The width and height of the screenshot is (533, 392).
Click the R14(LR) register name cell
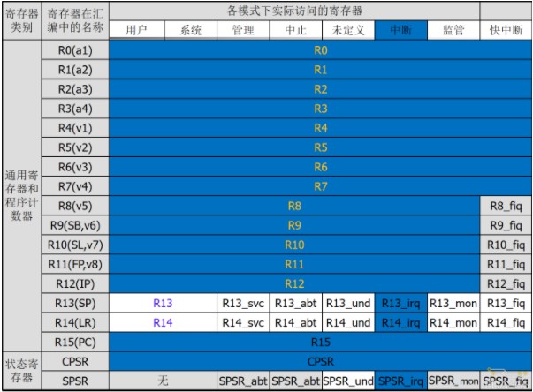(x=75, y=322)
